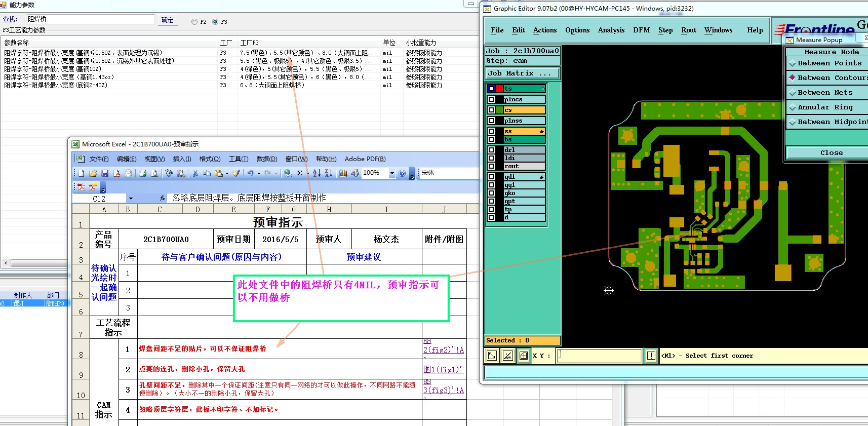Open the 2(fig2)'!A hyperlink in Excel
Viewport: 868px width, 426px height.
(x=444, y=350)
